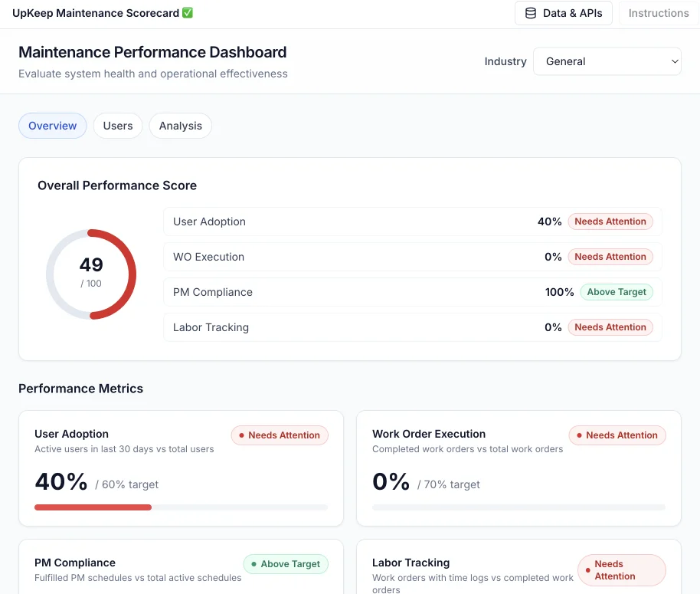Click the Data & APIs button
The height and width of the screenshot is (594, 700).
coord(564,13)
